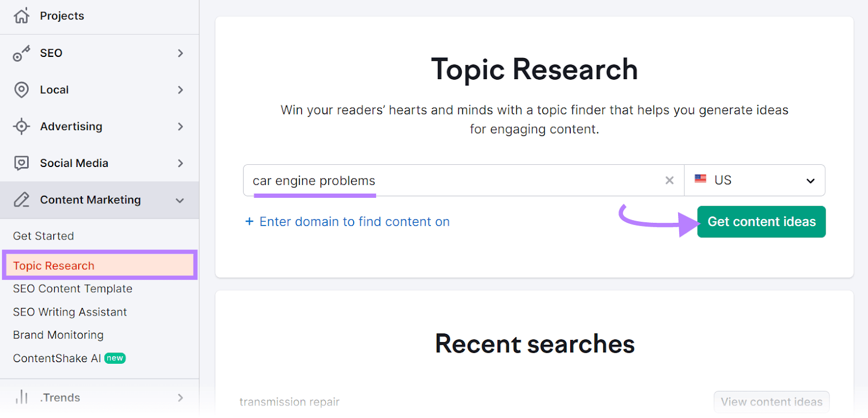Expand the Local section arrow
This screenshot has width=868, height=418.
pyautogui.click(x=181, y=90)
